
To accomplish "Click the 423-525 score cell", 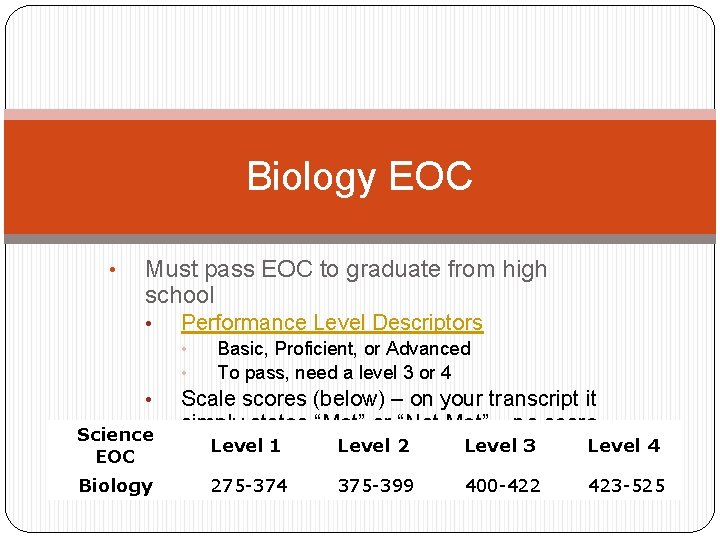I will coord(626,485).
